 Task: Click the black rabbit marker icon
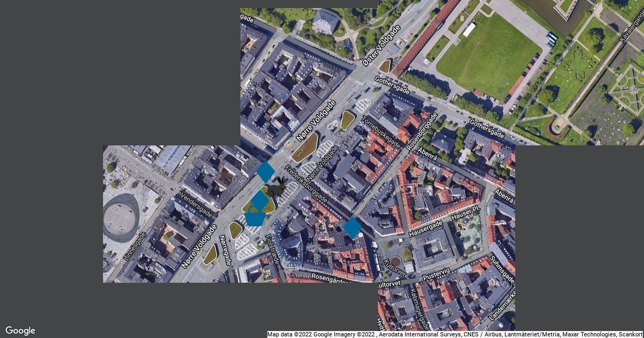click(277, 189)
